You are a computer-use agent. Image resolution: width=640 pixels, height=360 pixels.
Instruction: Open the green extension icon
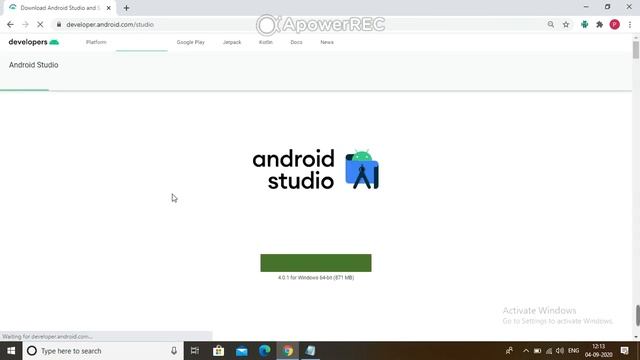point(584,24)
